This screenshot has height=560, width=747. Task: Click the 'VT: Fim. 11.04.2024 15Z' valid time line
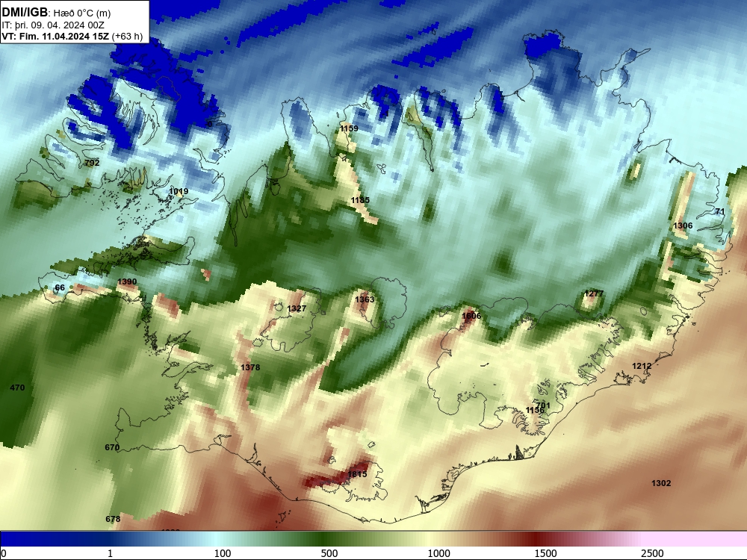(55, 37)
